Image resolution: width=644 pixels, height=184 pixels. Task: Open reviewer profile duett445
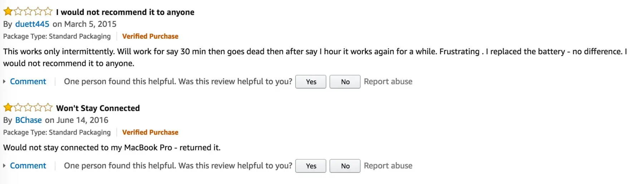click(x=32, y=24)
